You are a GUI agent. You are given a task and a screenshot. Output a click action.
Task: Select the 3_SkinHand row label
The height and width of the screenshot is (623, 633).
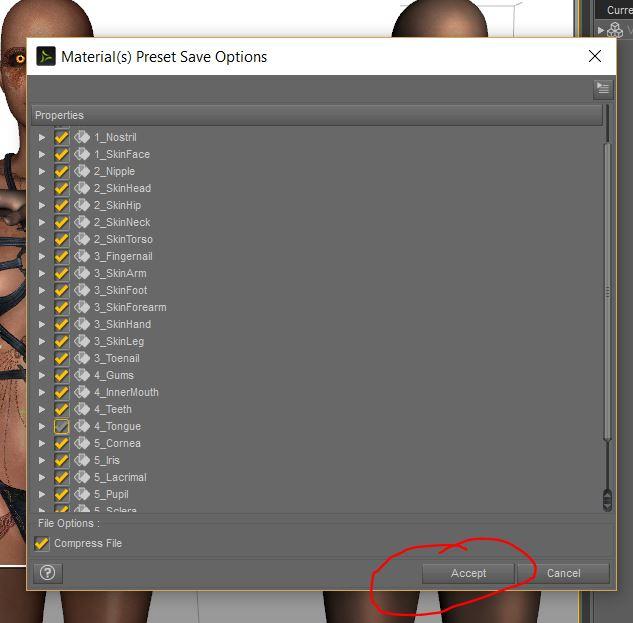click(x=123, y=324)
